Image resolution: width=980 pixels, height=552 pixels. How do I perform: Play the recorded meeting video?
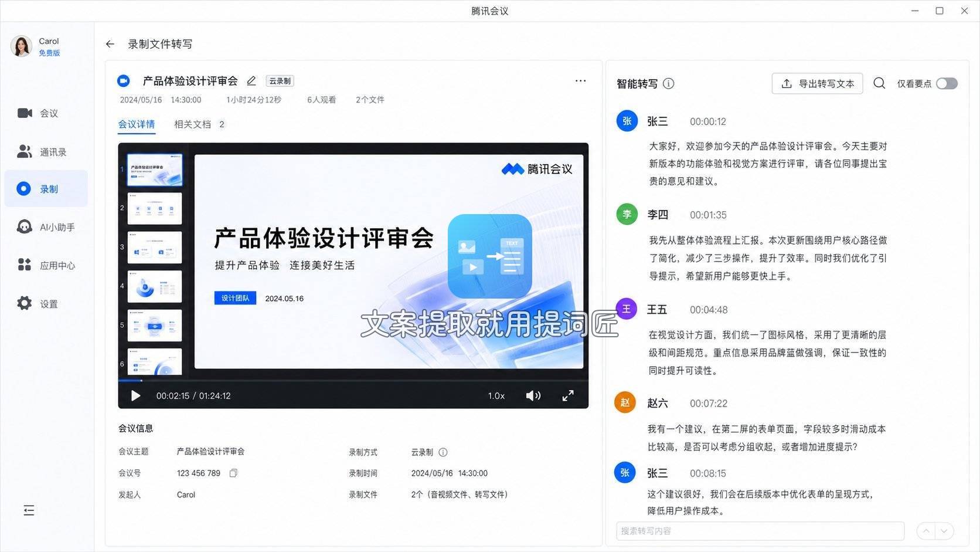pyautogui.click(x=135, y=396)
